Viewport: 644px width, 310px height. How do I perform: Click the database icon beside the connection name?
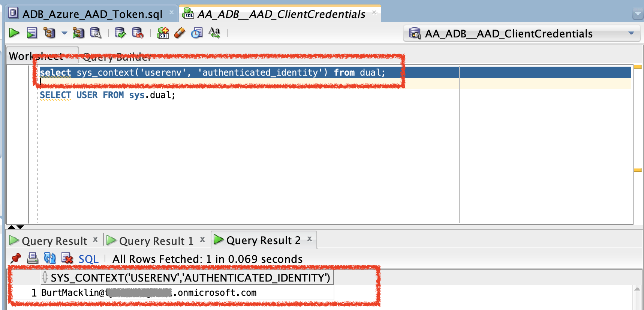415,33
